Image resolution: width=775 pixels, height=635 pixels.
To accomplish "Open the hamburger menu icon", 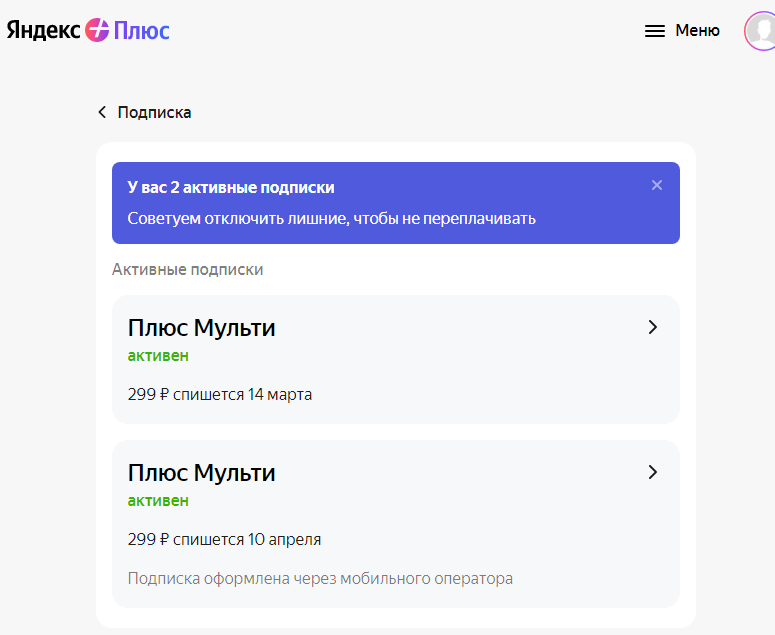I will (655, 31).
